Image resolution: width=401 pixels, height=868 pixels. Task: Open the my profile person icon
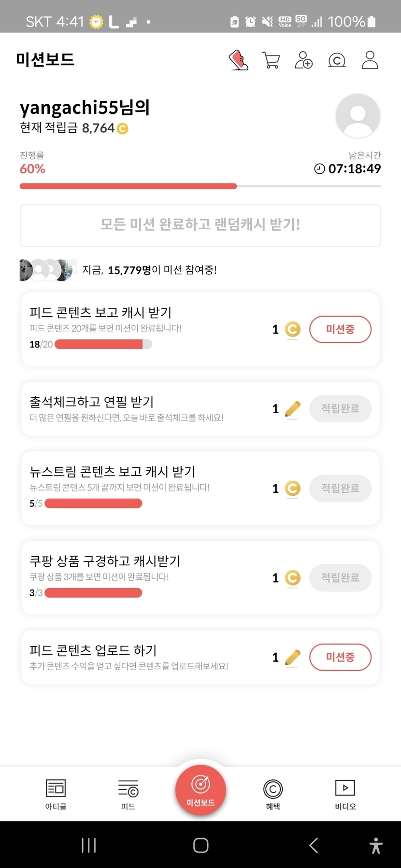click(x=370, y=60)
